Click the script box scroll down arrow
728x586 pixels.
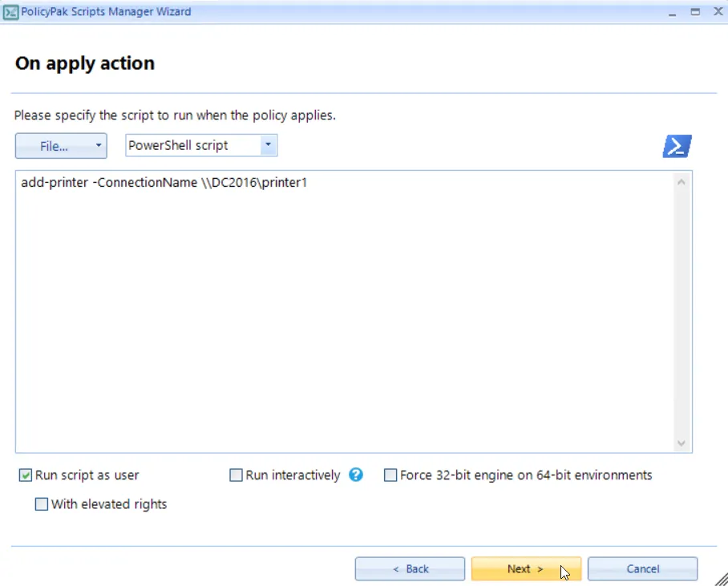click(x=681, y=443)
